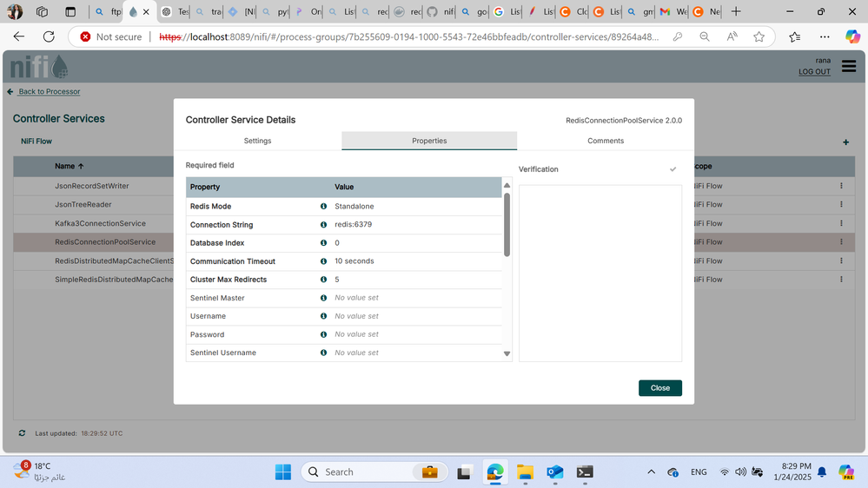
Task: Click the info icon for Sentinel Username
Action: click(x=323, y=353)
